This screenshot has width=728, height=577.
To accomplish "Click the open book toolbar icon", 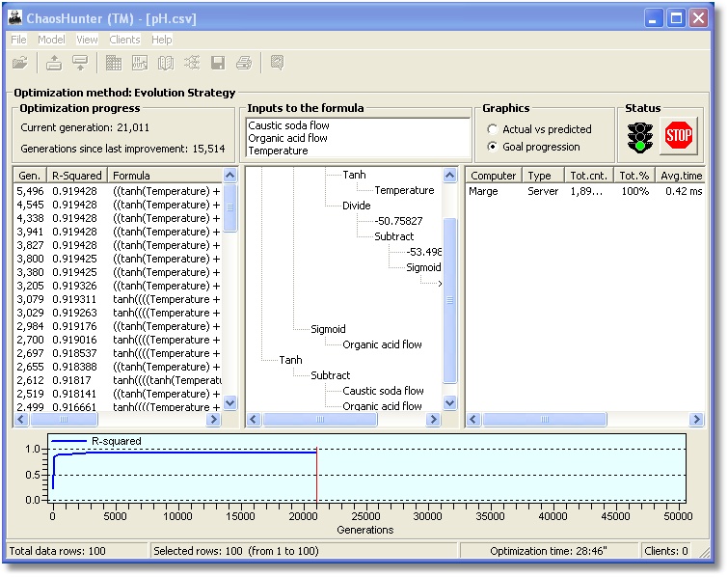I will 166,63.
